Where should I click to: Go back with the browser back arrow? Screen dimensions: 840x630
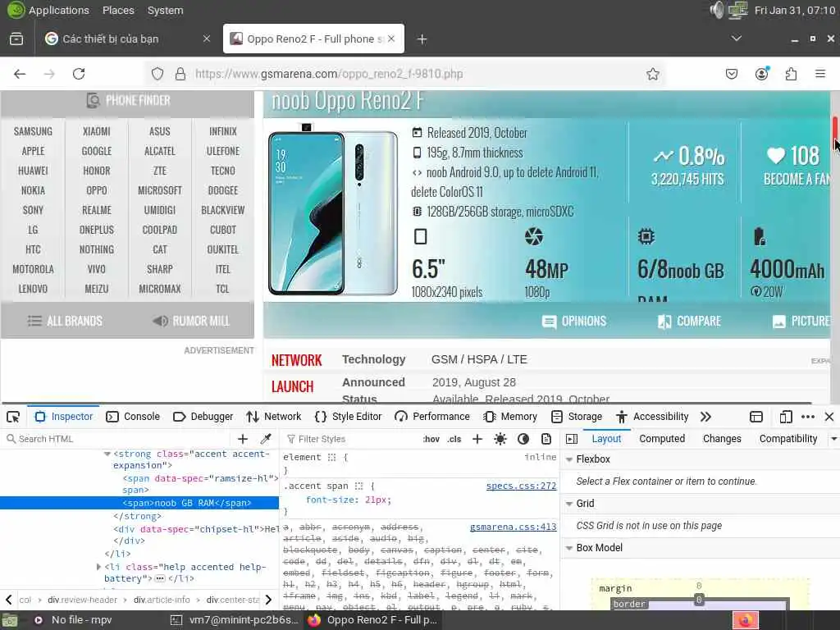(x=20, y=74)
